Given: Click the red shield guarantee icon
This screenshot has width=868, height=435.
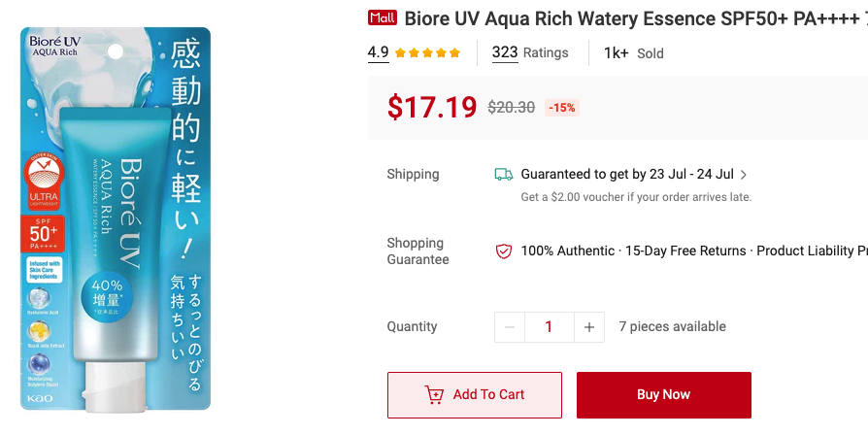Looking at the screenshot, I should 504,251.
